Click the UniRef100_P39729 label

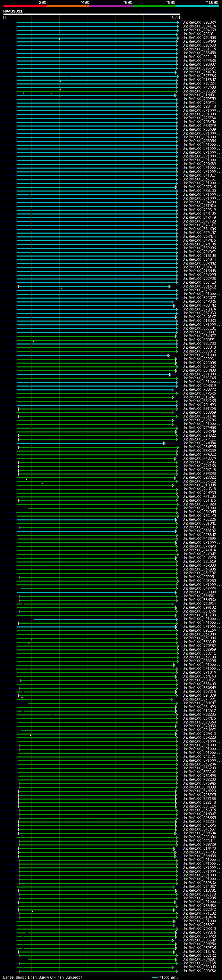[x=199, y=844]
